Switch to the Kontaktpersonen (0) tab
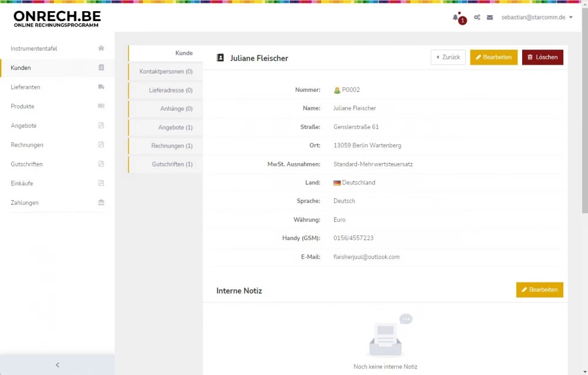 (166, 72)
